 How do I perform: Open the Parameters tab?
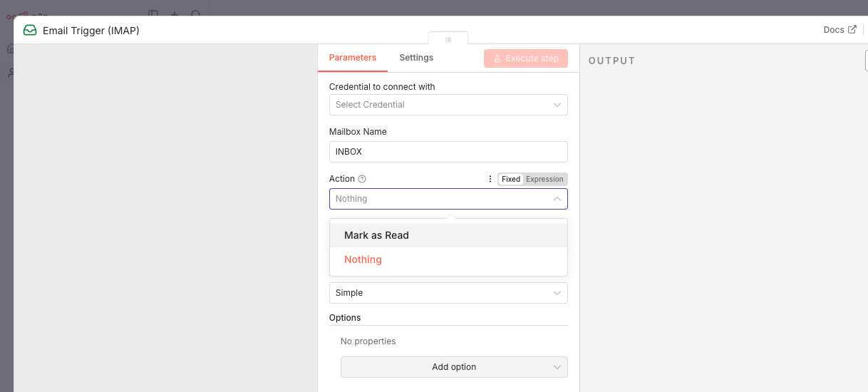[353, 58]
